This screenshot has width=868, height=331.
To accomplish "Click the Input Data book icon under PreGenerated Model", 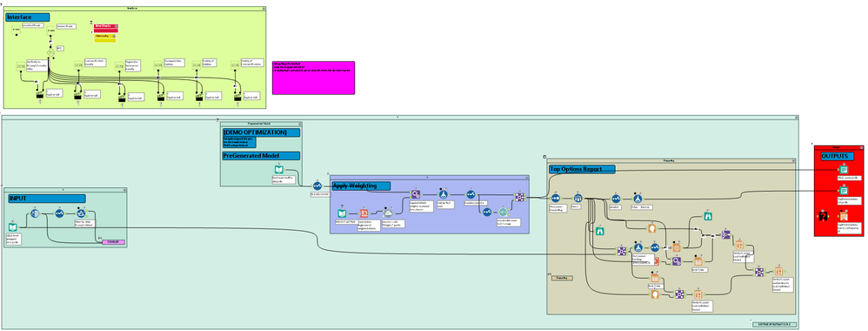I will tap(279, 170).
